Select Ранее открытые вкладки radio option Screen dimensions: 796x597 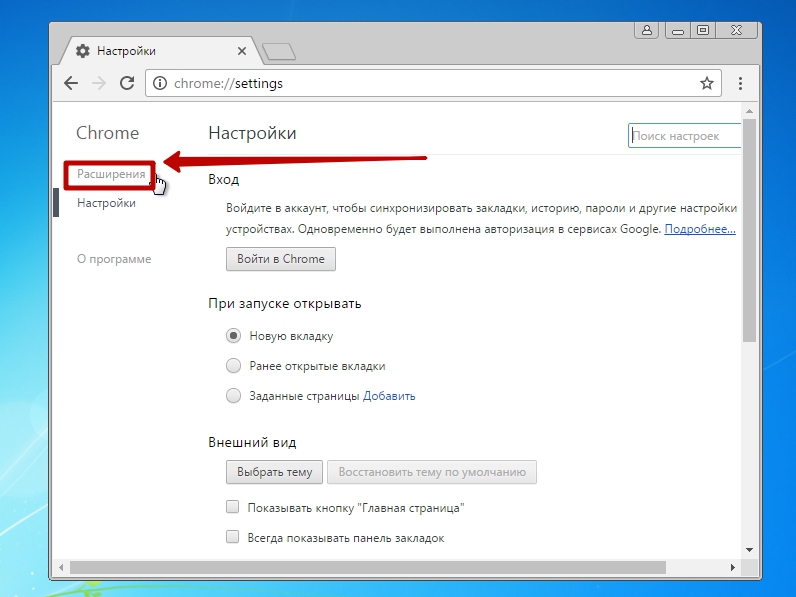(233, 366)
